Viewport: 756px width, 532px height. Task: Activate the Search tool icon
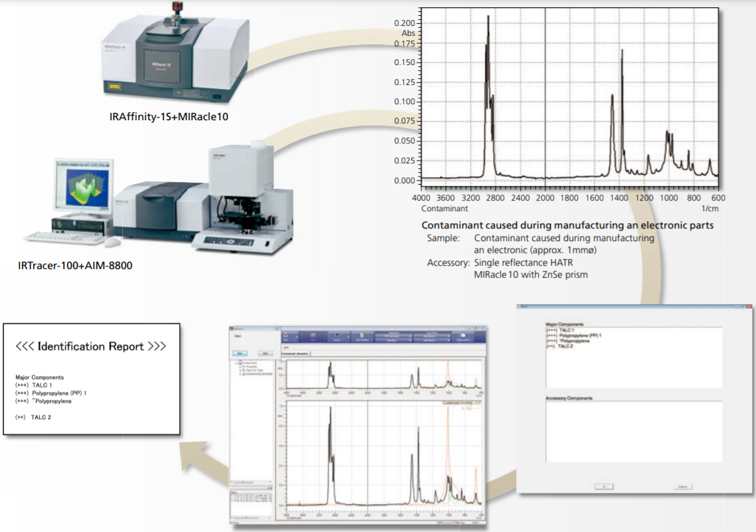(x=337, y=336)
